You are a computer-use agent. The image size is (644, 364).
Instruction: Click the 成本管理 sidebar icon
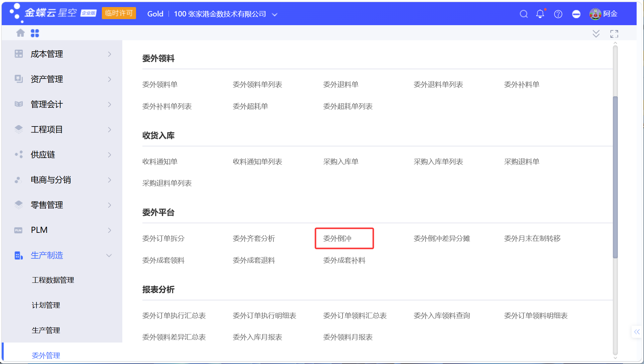click(19, 54)
